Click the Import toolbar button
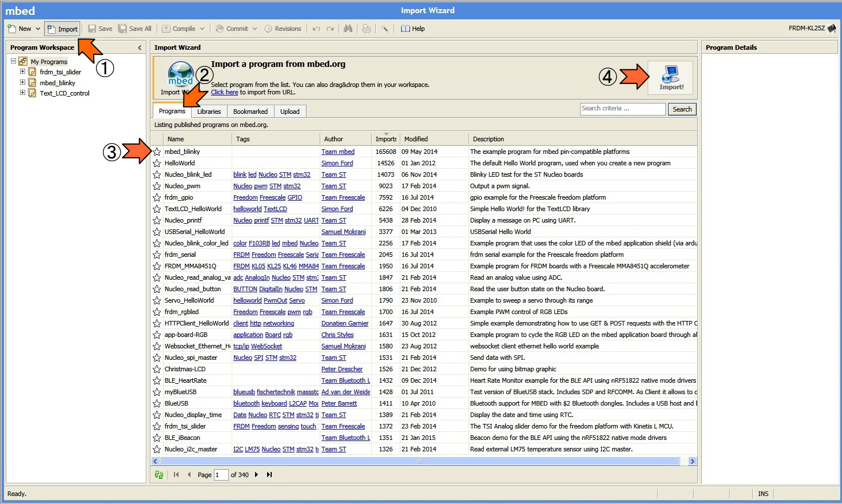842x504 pixels. 62,29
